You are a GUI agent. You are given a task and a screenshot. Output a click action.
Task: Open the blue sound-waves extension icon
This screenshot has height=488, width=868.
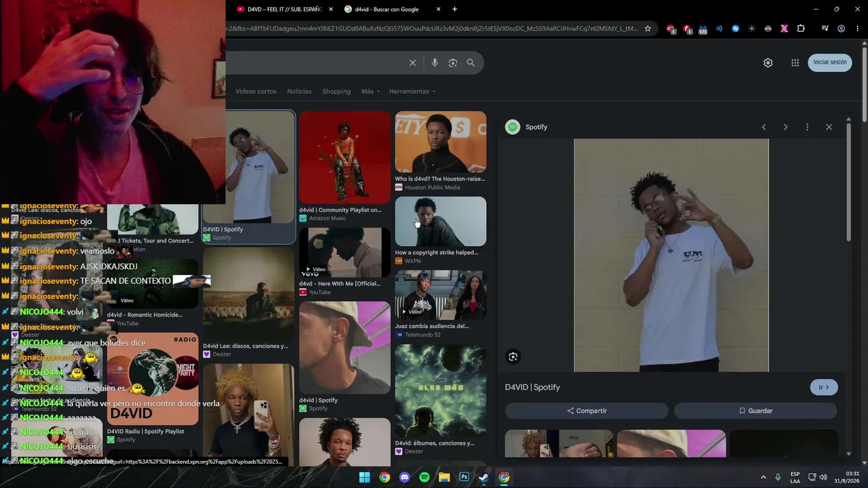pyautogui.click(x=719, y=28)
